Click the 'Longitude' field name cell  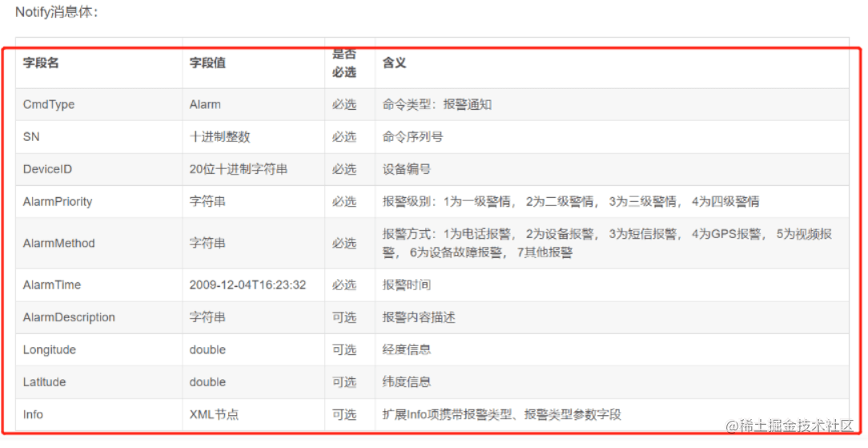coord(50,349)
